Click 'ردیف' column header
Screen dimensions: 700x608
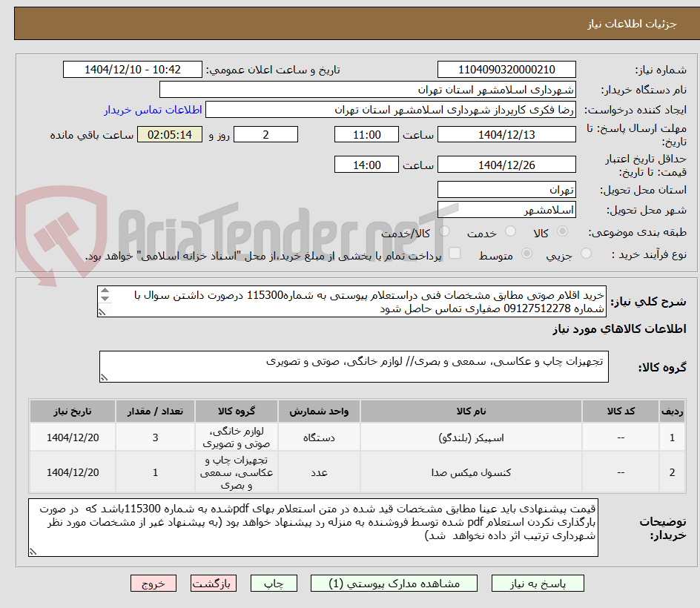pyautogui.click(x=672, y=411)
